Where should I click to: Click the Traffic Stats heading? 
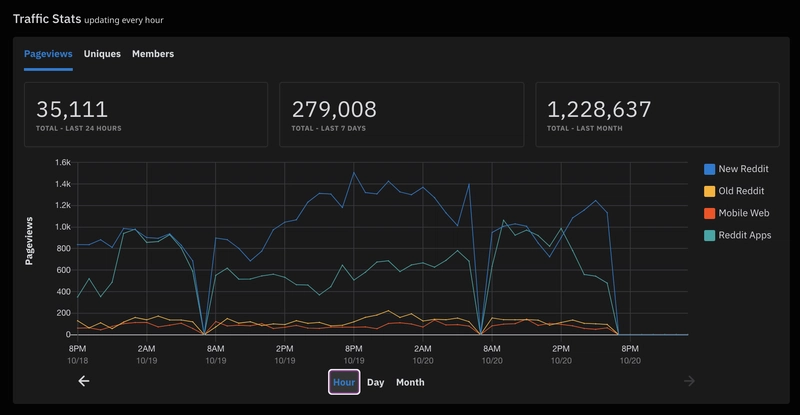click(x=46, y=18)
